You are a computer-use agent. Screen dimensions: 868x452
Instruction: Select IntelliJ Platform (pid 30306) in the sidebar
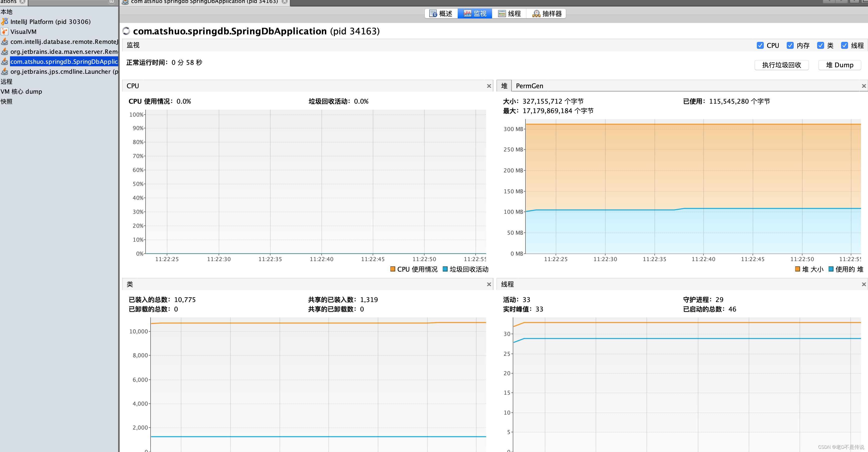[51, 22]
